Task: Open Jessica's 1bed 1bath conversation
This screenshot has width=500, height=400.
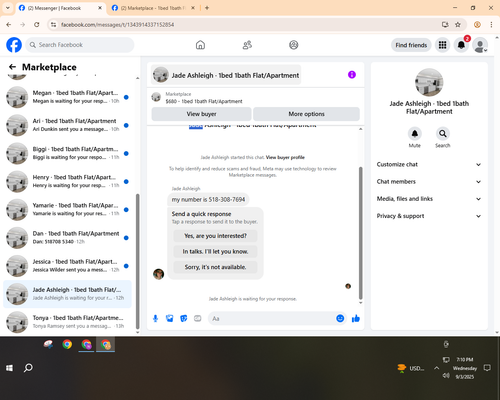Action: pyautogui.click(x=68, y=266)
